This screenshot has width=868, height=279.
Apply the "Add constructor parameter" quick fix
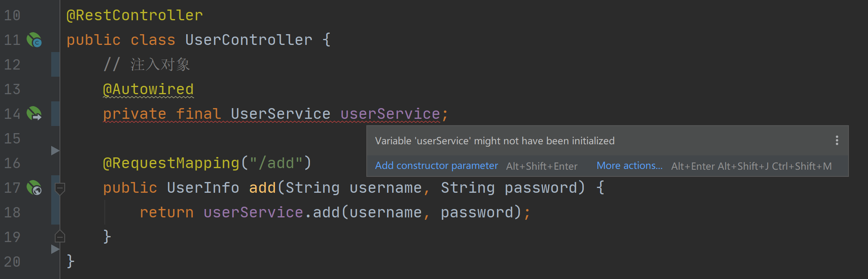click(x=436, y=166)
